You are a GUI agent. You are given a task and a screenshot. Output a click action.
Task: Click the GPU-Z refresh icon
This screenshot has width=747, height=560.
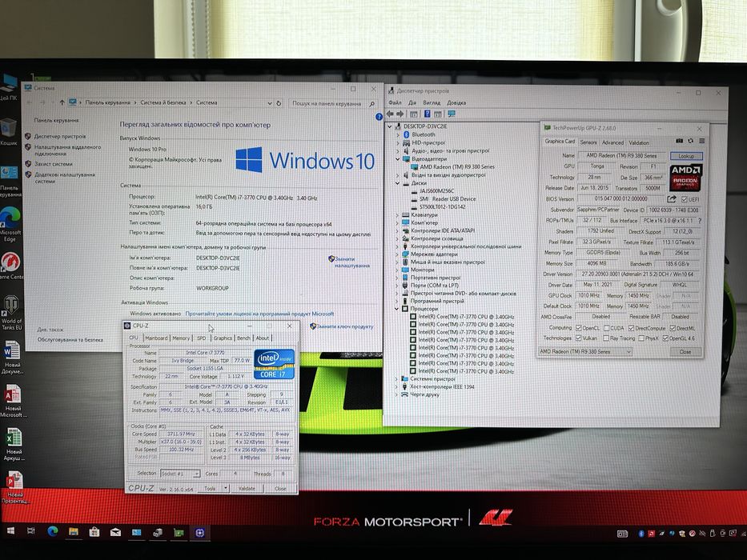tap(691, 141)
